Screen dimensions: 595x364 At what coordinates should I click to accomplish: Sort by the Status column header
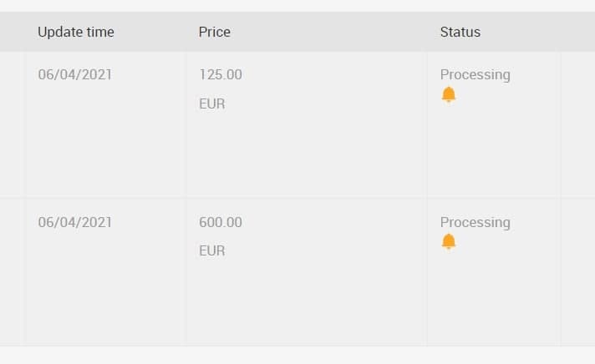coord(460,33)
